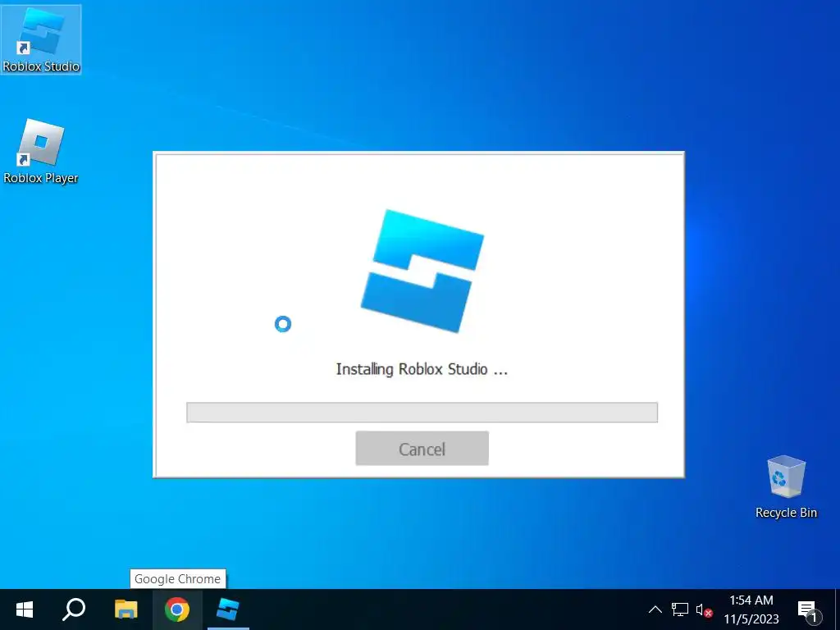This screenshot has height=630, width=840.
Task: Open the taskbar search
Action: (x=74, y=609)
